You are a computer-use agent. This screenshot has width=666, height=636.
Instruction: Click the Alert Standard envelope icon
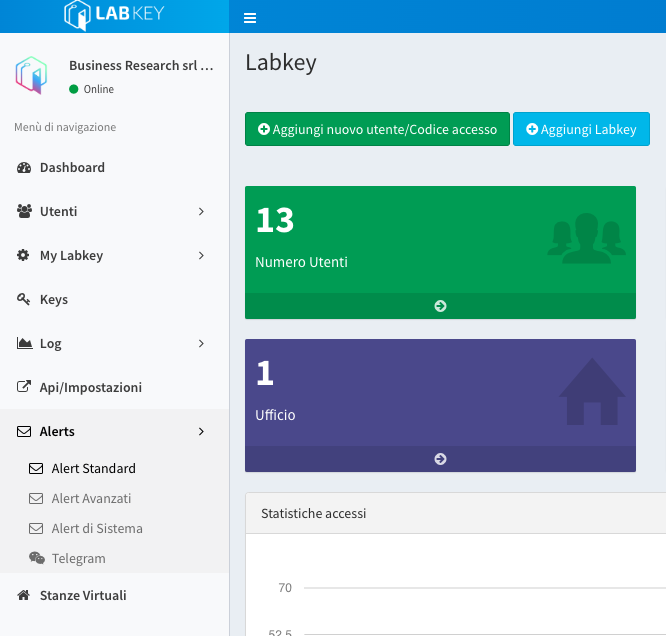click(36, 468)
